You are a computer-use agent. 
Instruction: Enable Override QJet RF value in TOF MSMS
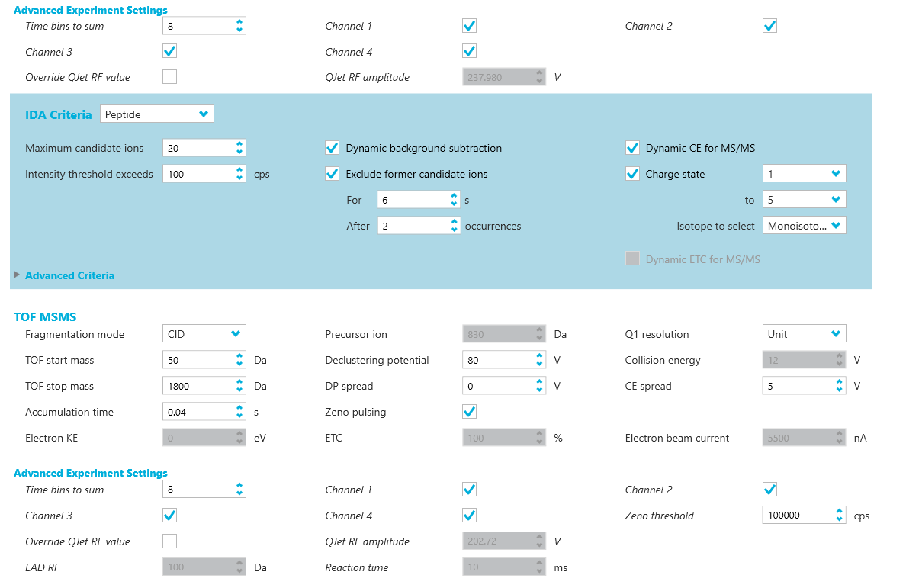[169, 541]
